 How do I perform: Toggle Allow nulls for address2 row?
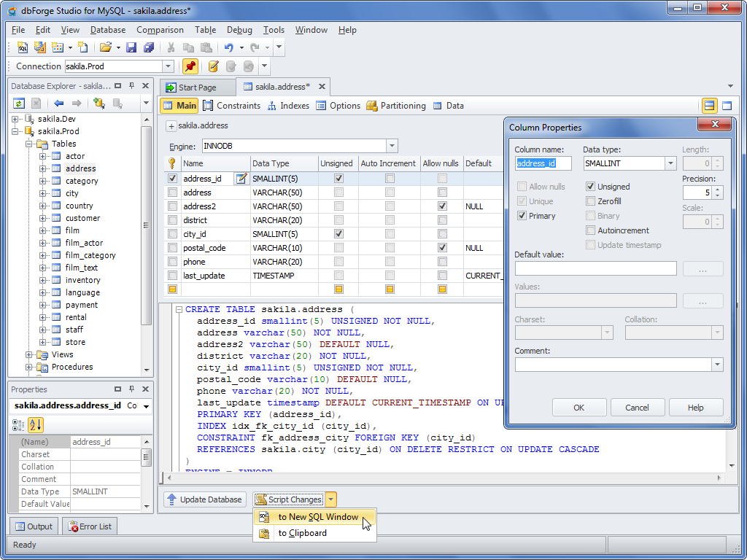442,206
